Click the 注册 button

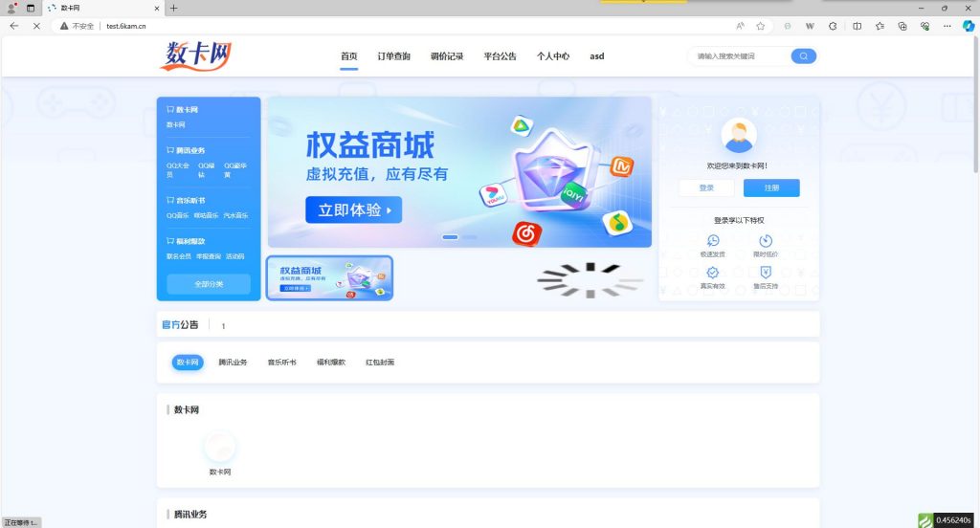pos(771,188)
